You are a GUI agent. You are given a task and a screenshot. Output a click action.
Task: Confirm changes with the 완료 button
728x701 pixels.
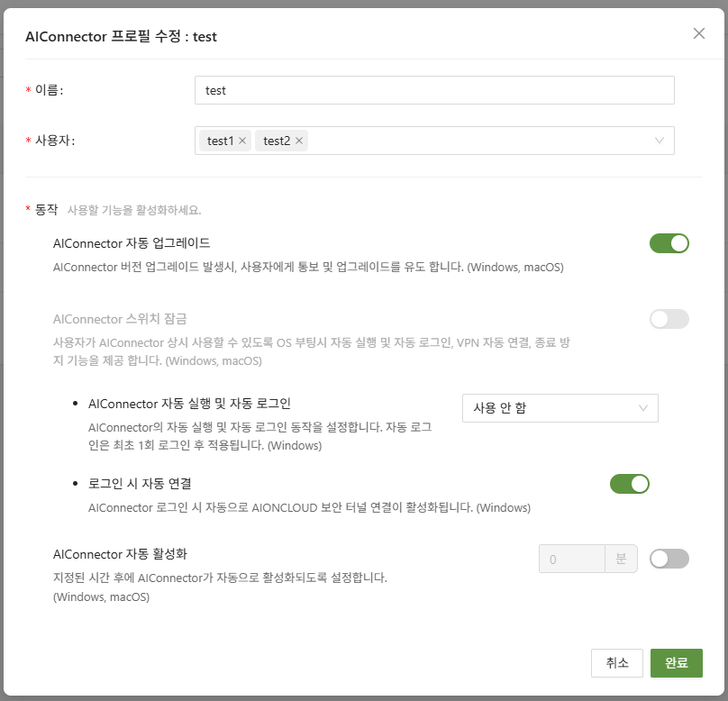click(676, 662)
